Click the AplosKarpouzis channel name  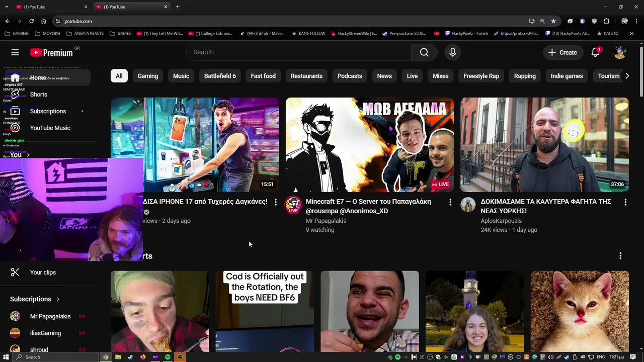point(501,221)
